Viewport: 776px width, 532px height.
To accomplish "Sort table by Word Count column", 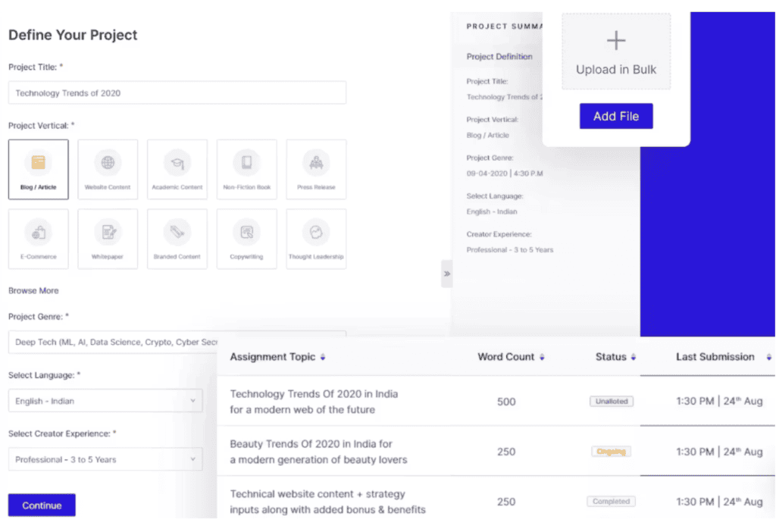I will click(542, 357).
